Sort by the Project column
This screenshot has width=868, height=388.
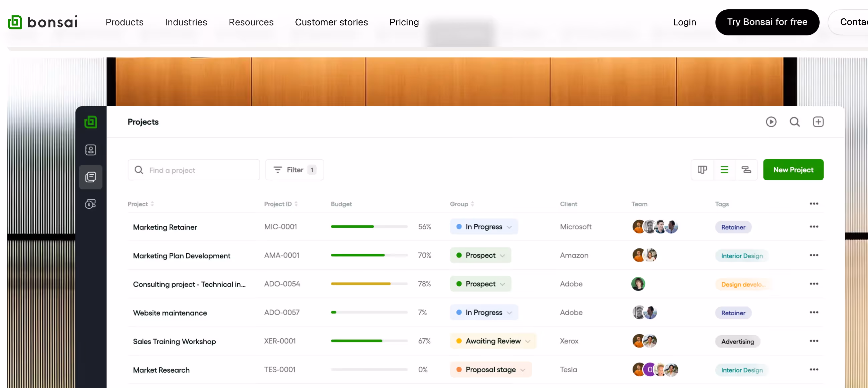(141, 204)
